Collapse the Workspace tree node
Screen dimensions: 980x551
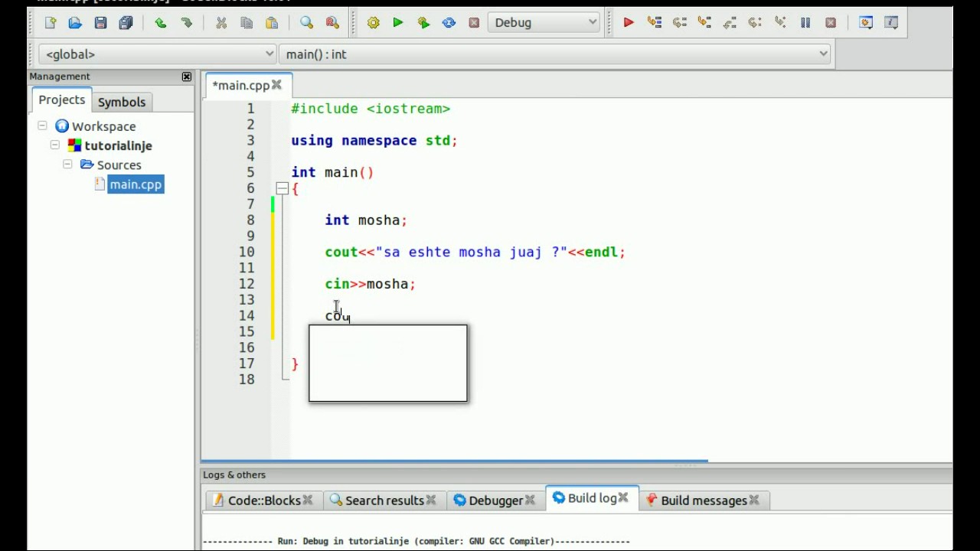point(43,126)
